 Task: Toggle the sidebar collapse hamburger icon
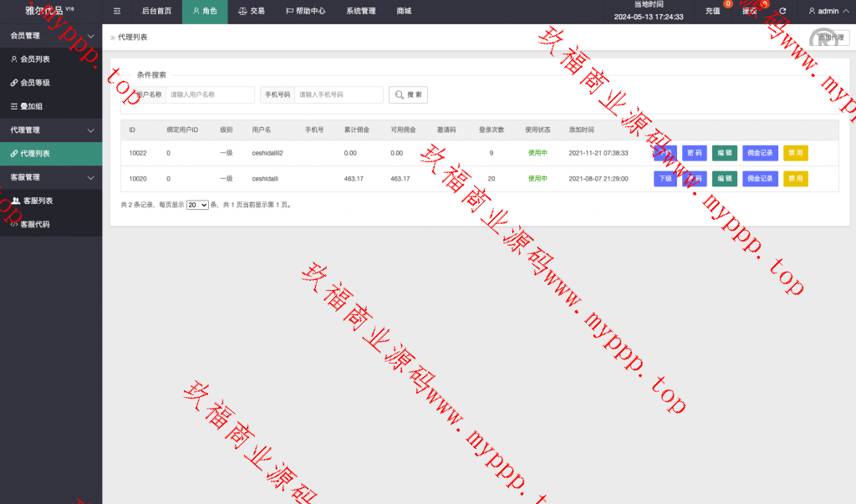point(117,12)
